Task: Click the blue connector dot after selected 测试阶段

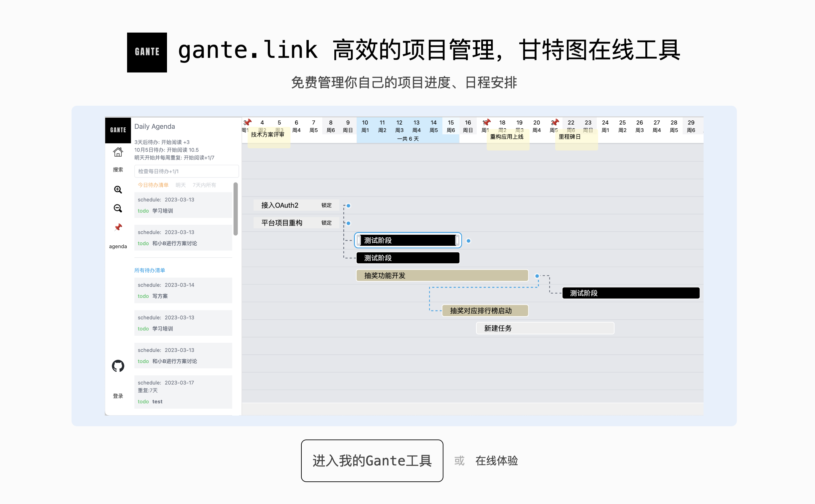Action: coord(468,241)
